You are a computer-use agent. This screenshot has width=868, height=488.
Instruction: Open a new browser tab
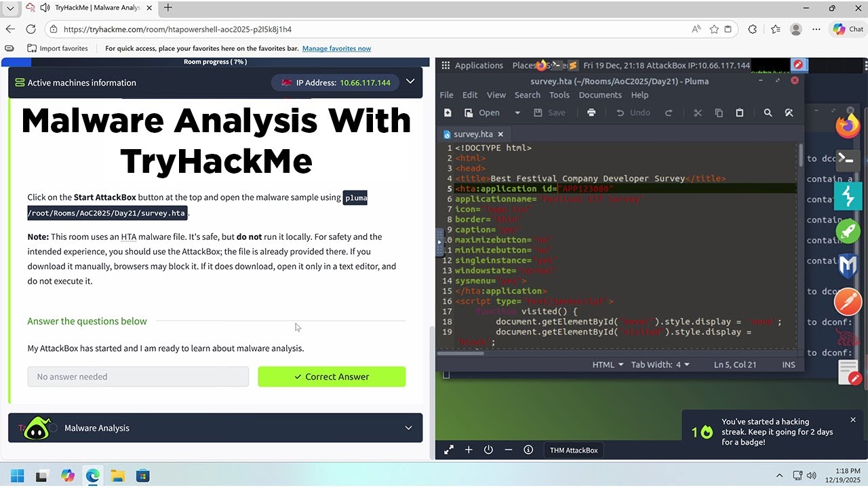coord(168,7)
